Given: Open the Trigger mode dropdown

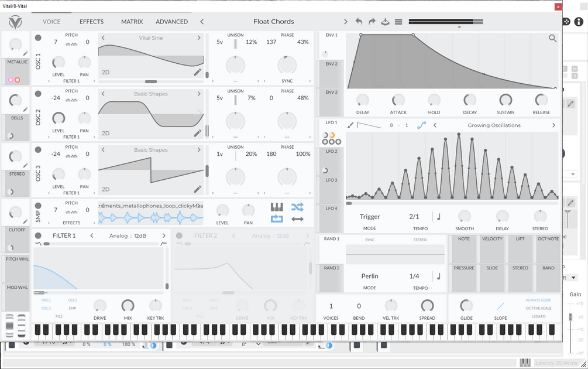Looking at the screenshot, I should pyautogui.click(x=370, y=217).
